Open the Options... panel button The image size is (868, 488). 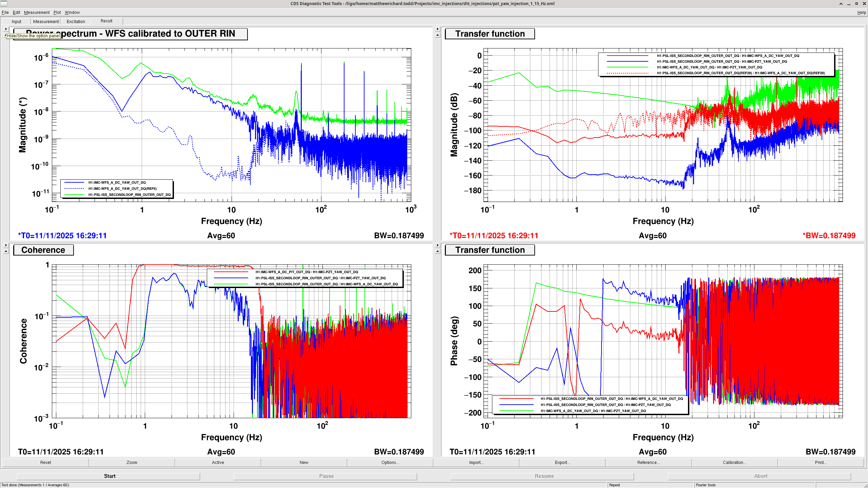pyautogui.click(x=390, y=462)
